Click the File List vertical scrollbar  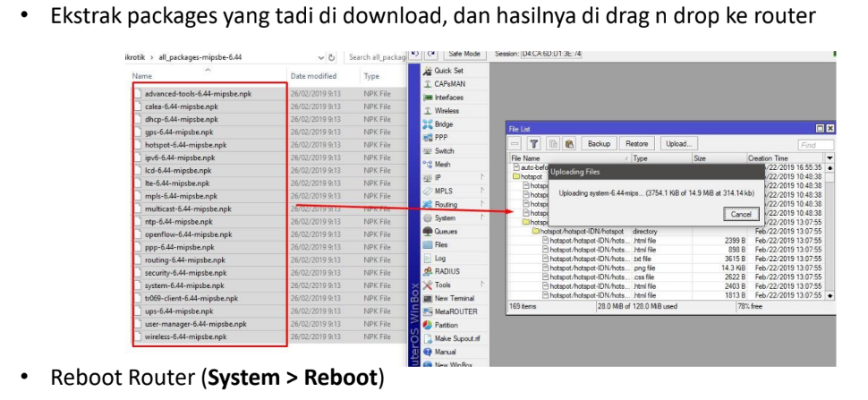830,231
